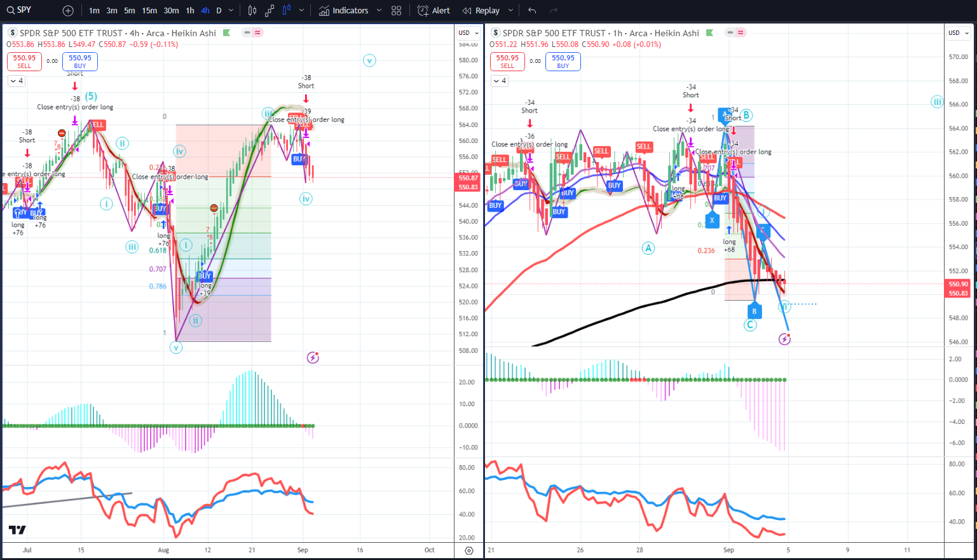Click Elliott wave (5) label on 4h chart
Screen dimensions: 977x560
click(x=91, y=97)
